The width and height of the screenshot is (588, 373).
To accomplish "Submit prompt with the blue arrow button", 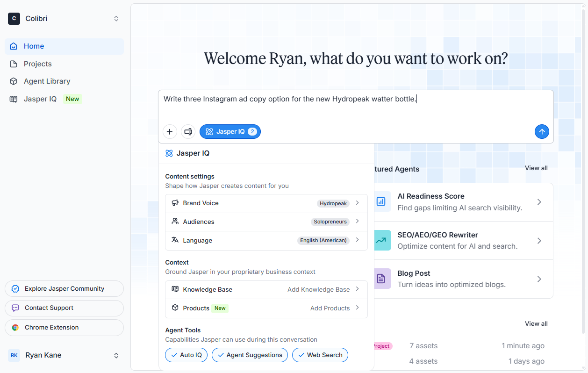I will tap(542, 132).
